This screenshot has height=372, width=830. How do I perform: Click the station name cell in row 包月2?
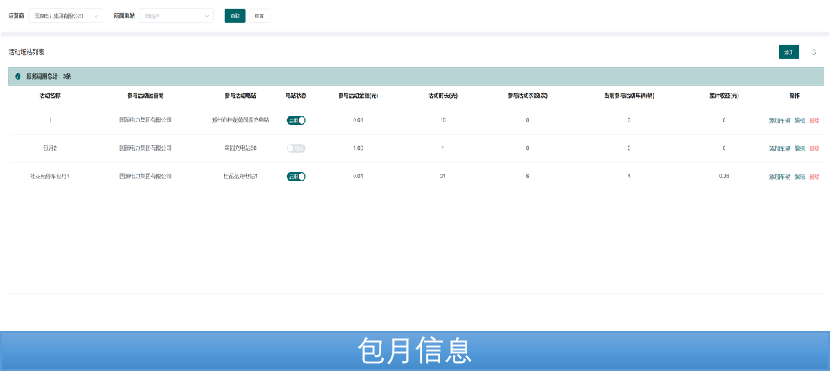tap(240, 149)
